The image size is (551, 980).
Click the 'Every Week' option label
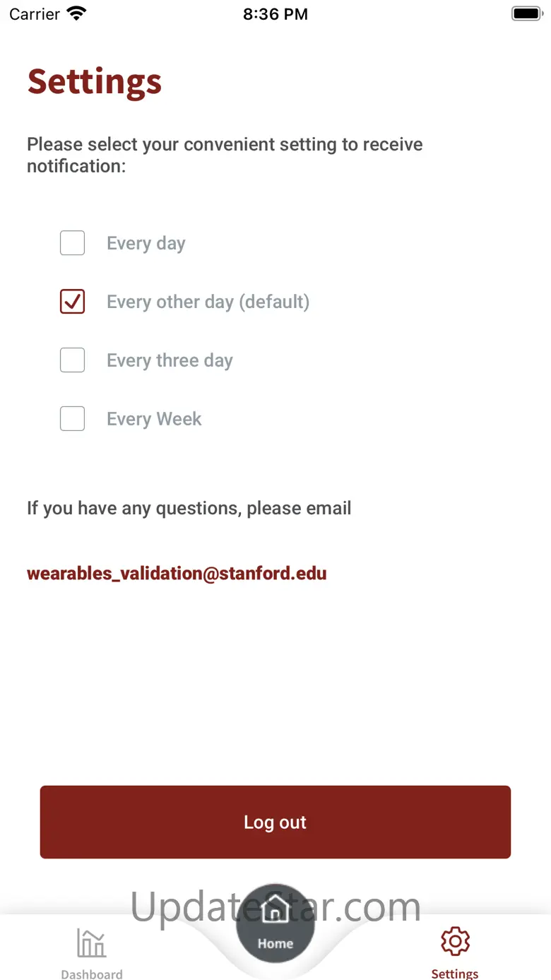click(x=154, y=419)
